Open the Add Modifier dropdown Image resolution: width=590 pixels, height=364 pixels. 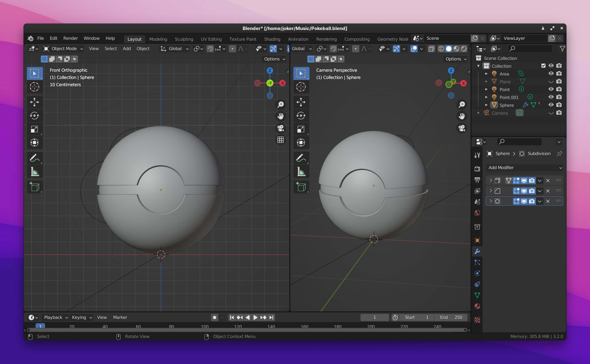524,168
